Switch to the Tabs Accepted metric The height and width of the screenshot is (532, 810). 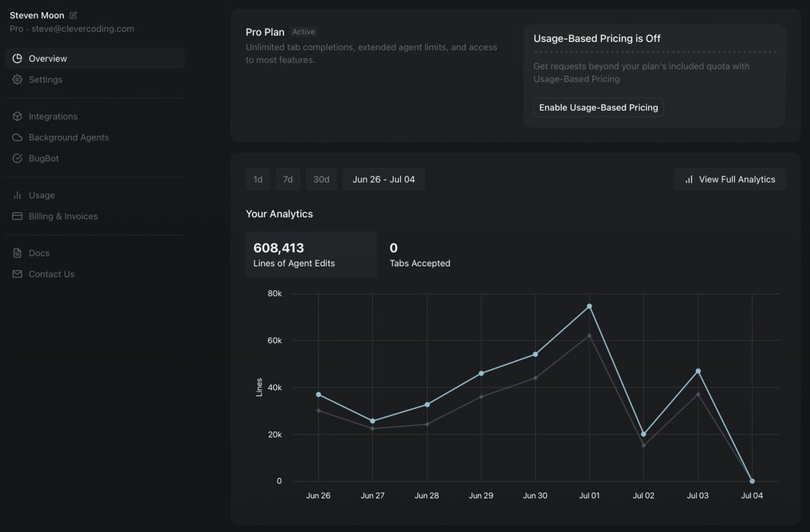pos(420,255)
